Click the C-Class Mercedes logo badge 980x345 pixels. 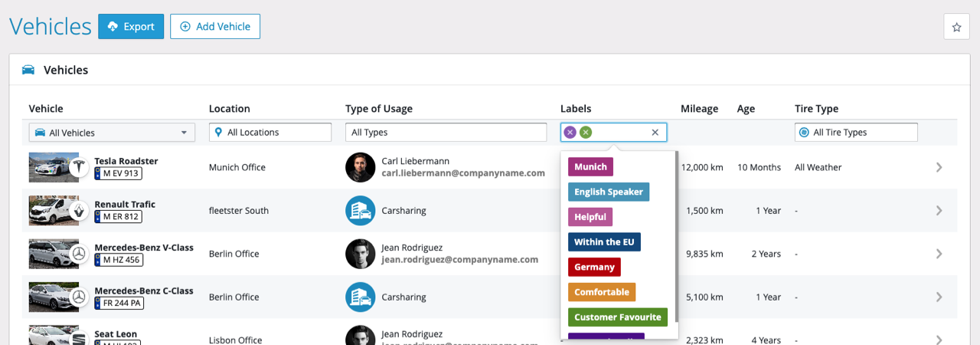pos(79,297)
